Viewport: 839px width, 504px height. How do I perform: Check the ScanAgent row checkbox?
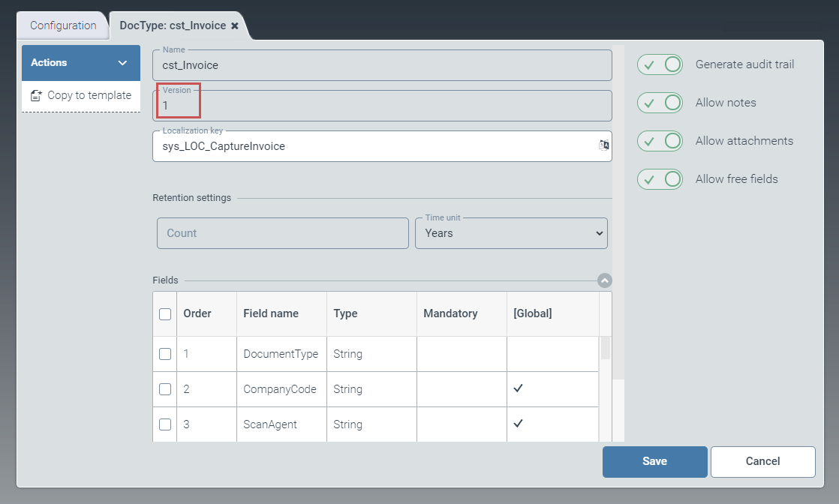click(x=165, y=424)
